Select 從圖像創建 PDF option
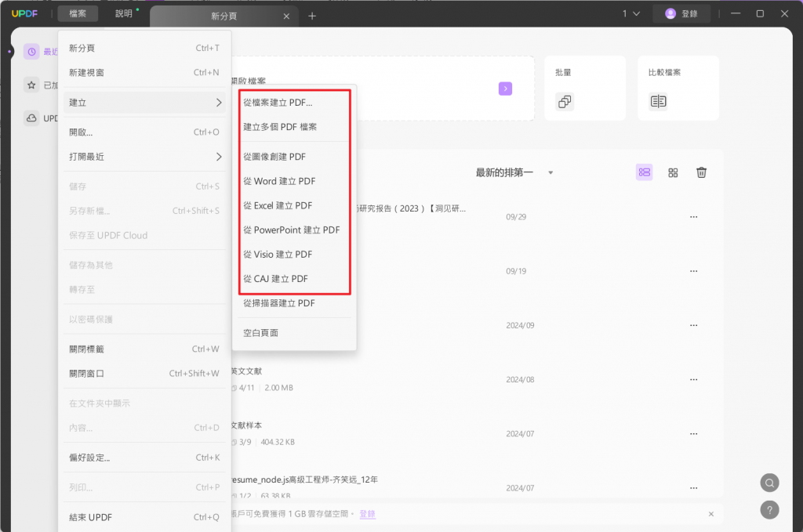803x532 pixels. click(295, 157)
